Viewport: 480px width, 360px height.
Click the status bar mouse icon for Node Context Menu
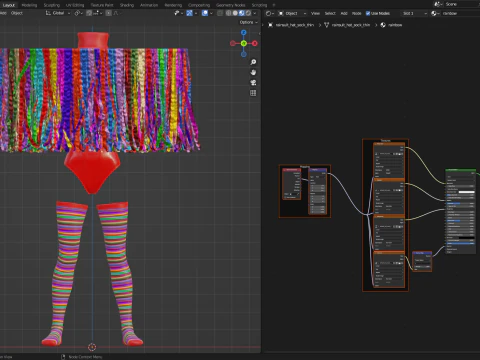click(63, 357)
